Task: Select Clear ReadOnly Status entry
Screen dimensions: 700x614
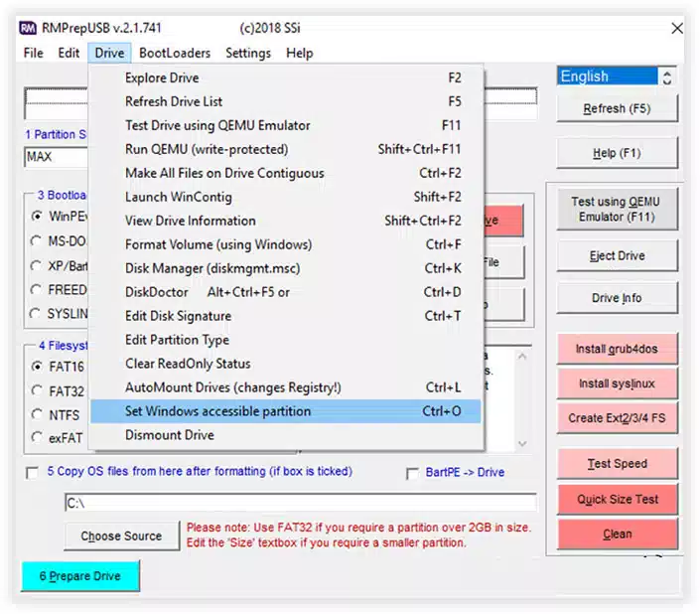Action: point(286,364)
